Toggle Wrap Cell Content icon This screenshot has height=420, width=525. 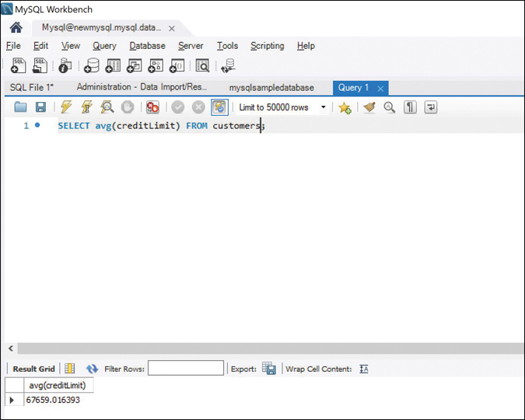(364, 369)
